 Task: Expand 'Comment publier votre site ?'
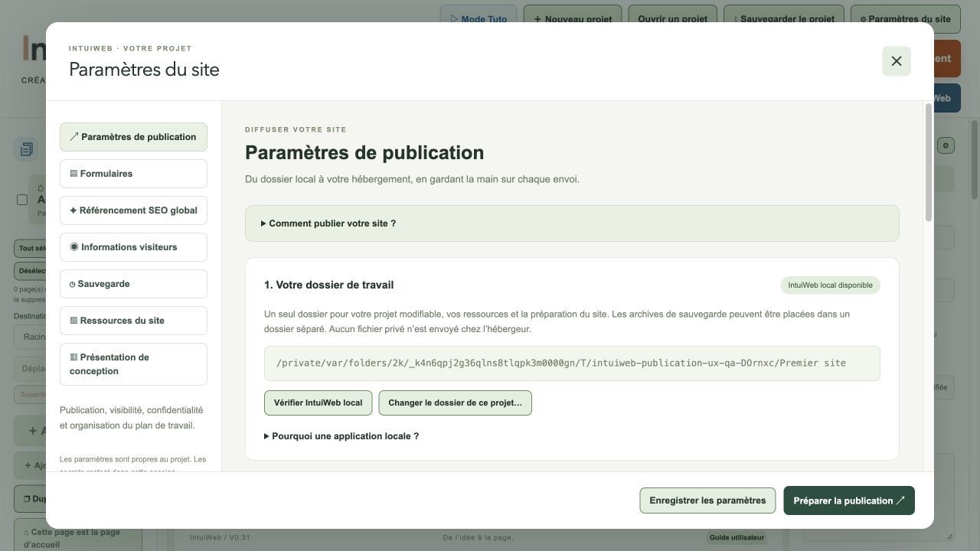572,223
